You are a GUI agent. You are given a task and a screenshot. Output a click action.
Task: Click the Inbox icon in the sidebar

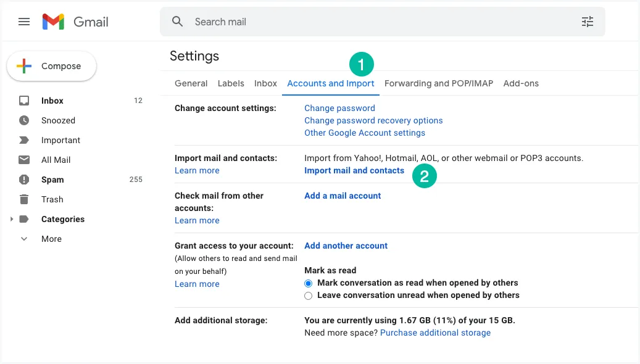click(x=23, y=101)
